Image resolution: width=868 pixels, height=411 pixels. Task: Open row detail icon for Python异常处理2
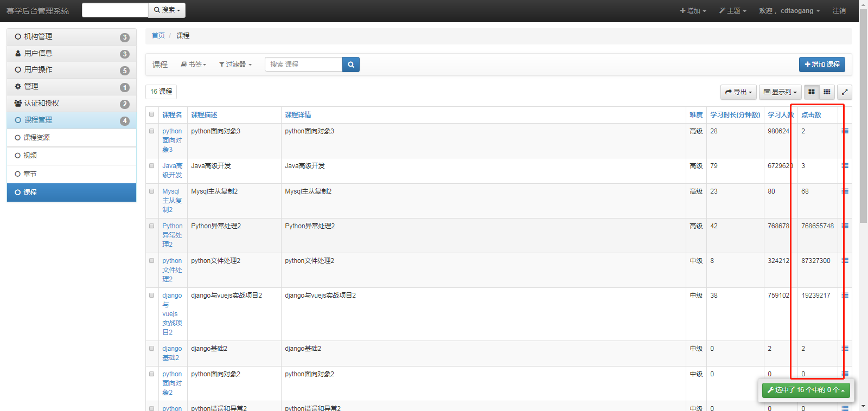click(x=845, y=226)
